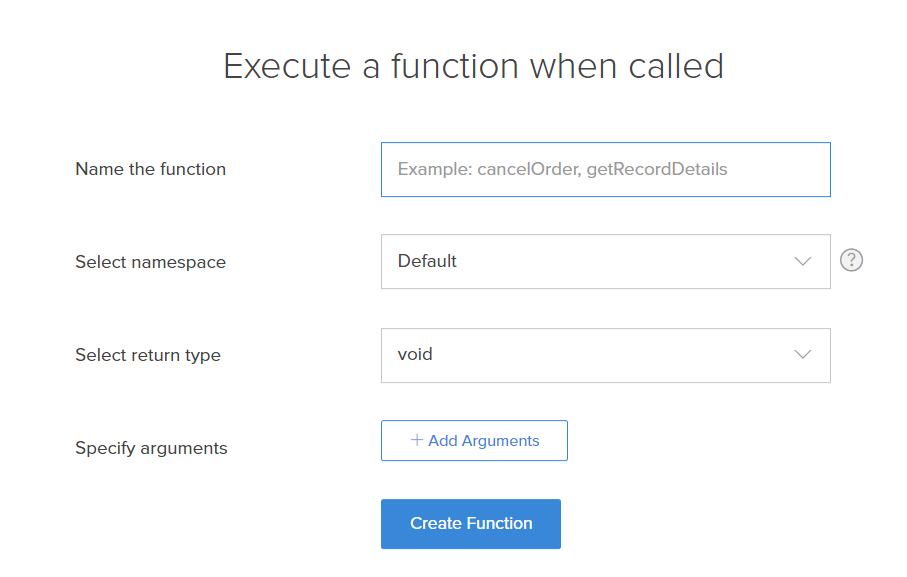The height and width of the screenshot is (577, 907).
Task: Click the 'Select namespace' label
Action: pyautogui.click(x=150, y=262)
